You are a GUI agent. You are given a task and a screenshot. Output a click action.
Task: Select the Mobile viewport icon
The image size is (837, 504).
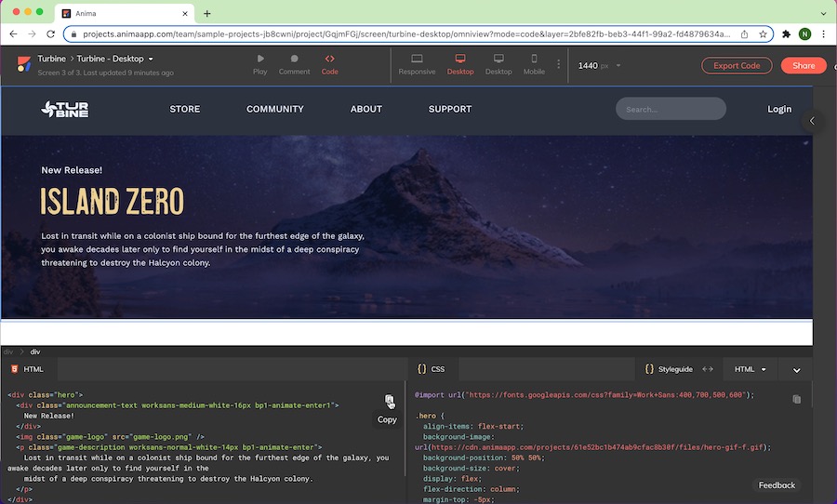click(x=534, y=60)
